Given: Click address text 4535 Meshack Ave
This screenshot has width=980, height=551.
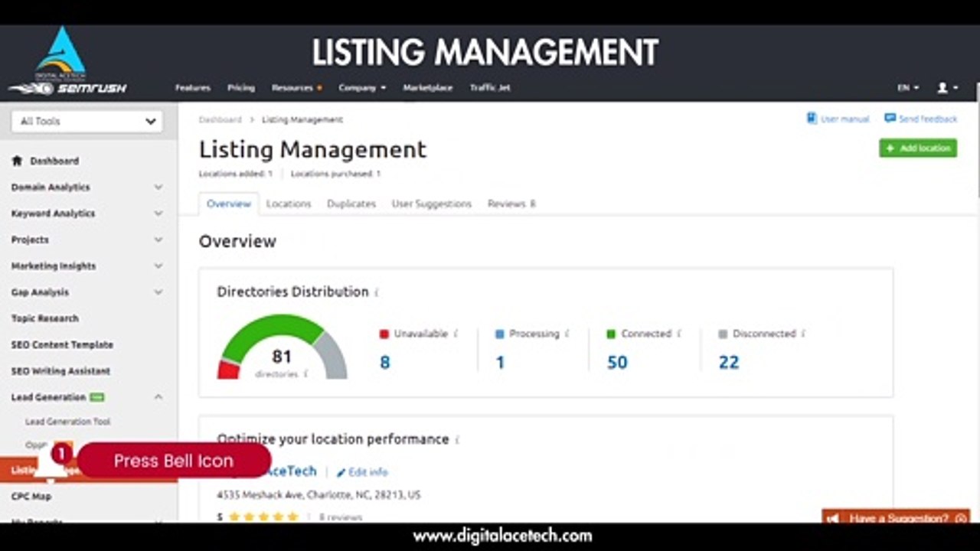Looking at the screenshot, I should click(x=318, y=495).
